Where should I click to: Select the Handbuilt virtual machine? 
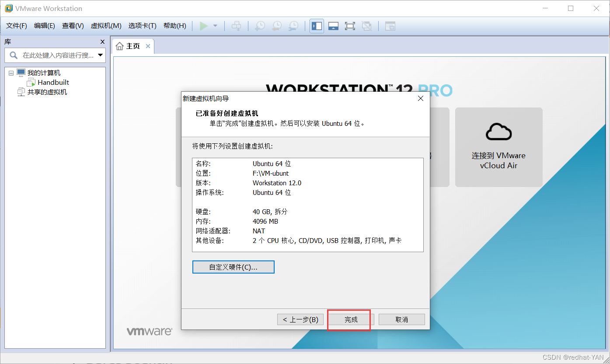tap(53, 82)
